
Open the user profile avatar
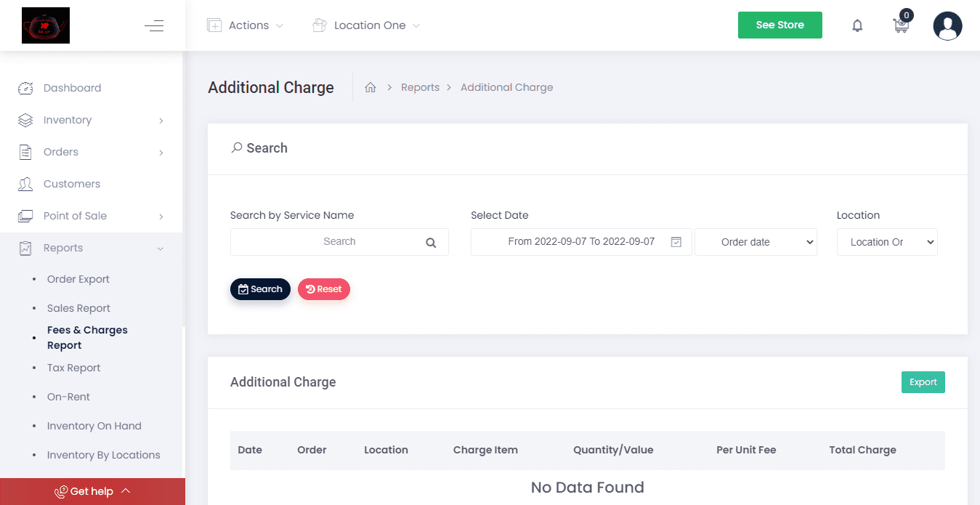tap(947, 25)
